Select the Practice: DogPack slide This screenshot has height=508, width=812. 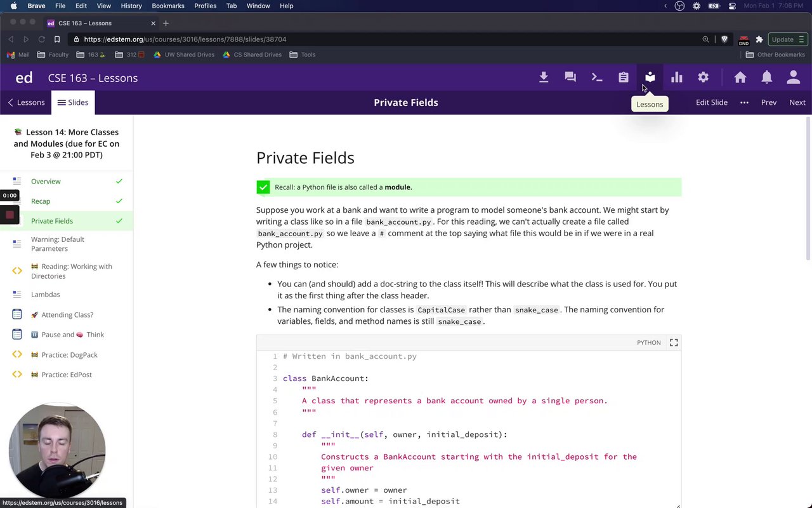click(x=69, y=355)
